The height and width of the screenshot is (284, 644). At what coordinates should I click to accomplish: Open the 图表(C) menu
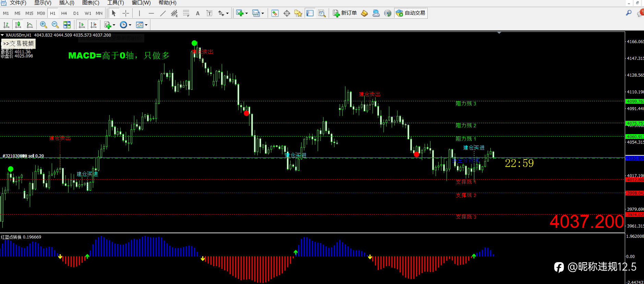point(91,3)
